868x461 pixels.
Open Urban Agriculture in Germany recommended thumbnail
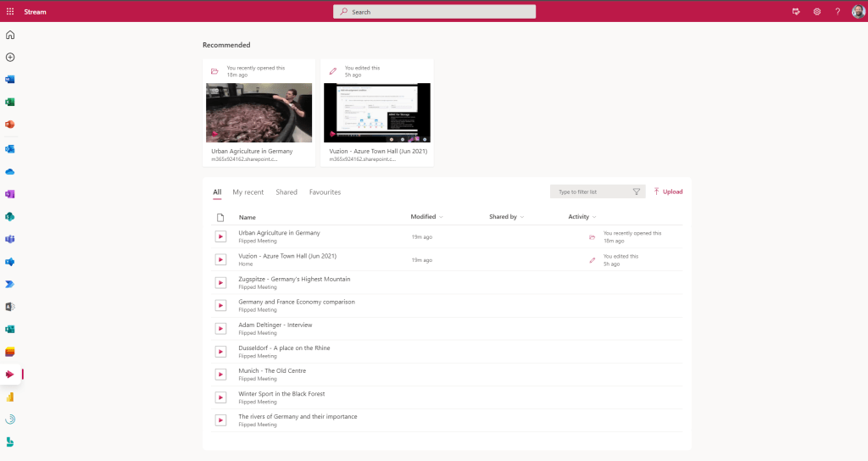pos(259,112)
